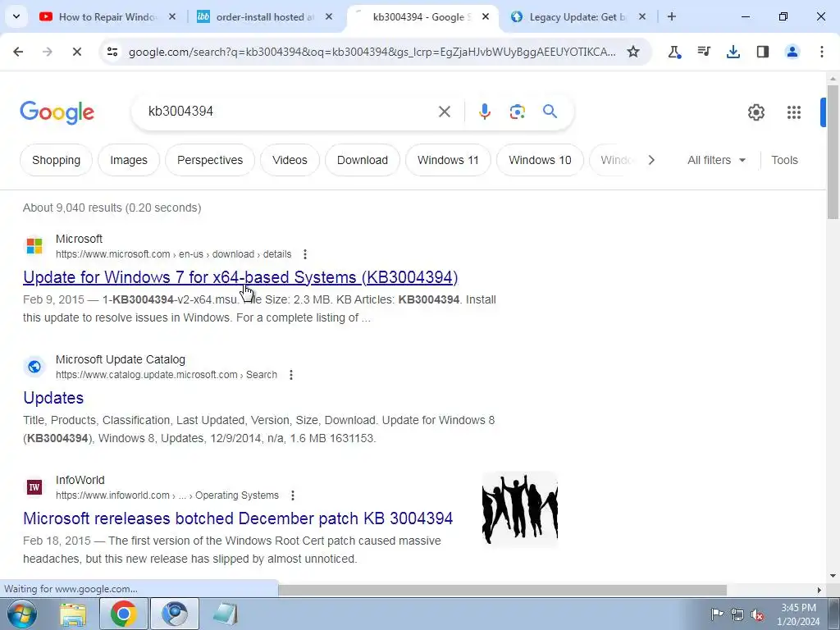Click the Google Chrome taskbar icon
Screen dimensions: 840x630
123,614
